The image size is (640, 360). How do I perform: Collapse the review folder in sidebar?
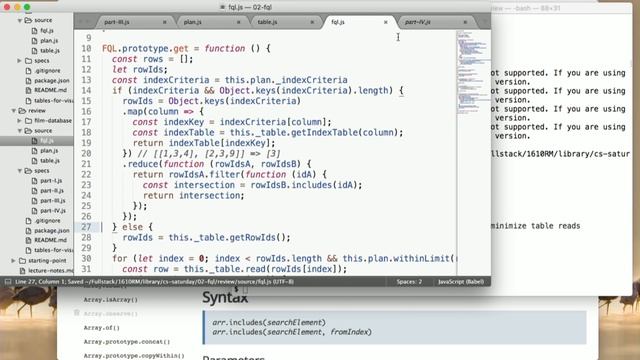pyautogui.click(x=14, y=111)
